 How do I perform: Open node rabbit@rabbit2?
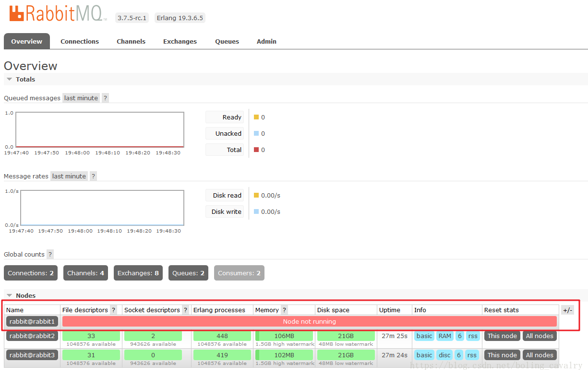click(32, 336)
